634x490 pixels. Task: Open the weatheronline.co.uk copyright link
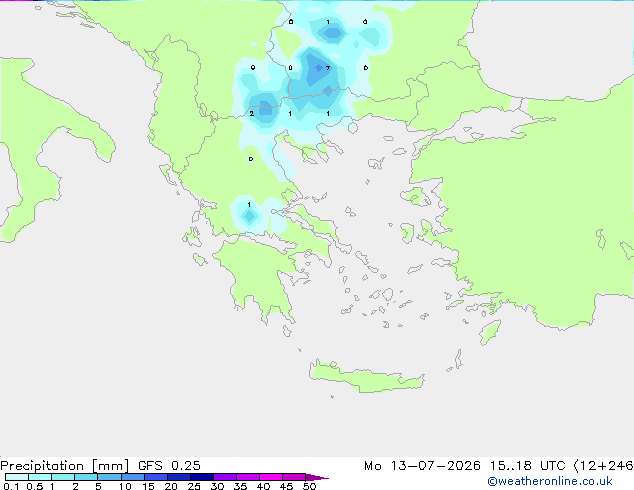click(x=550, y=481)
